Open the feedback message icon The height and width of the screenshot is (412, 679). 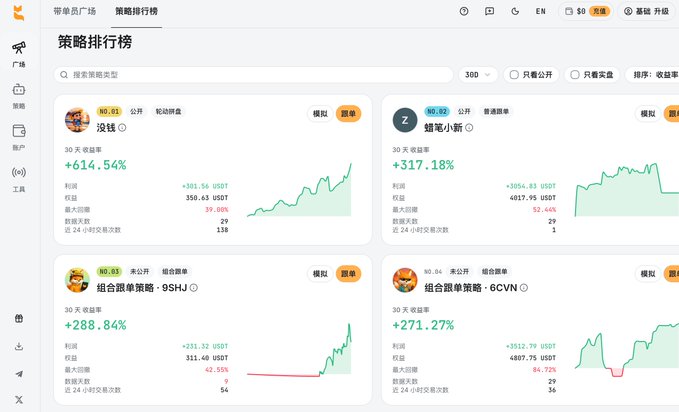coord(489,12)
